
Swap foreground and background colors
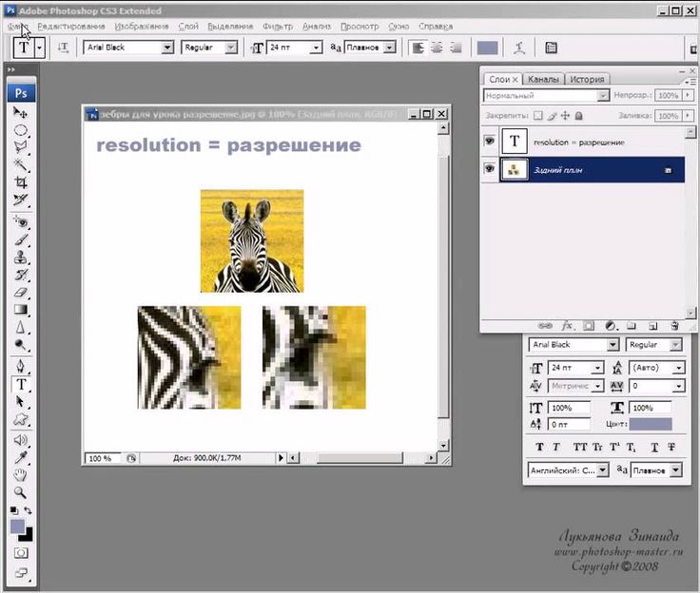[x=29, y=510]
